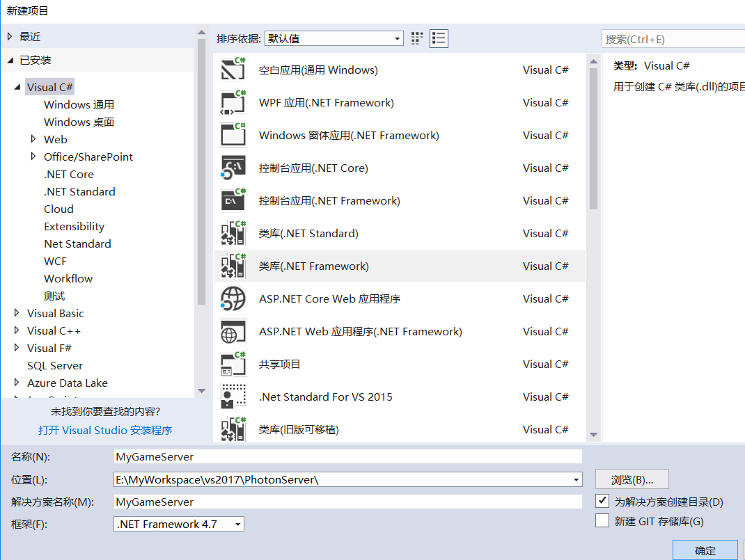This screenshot has width=745, height=560.
Task: Click the 浏览(B)... button
Action: pos(632,479)
